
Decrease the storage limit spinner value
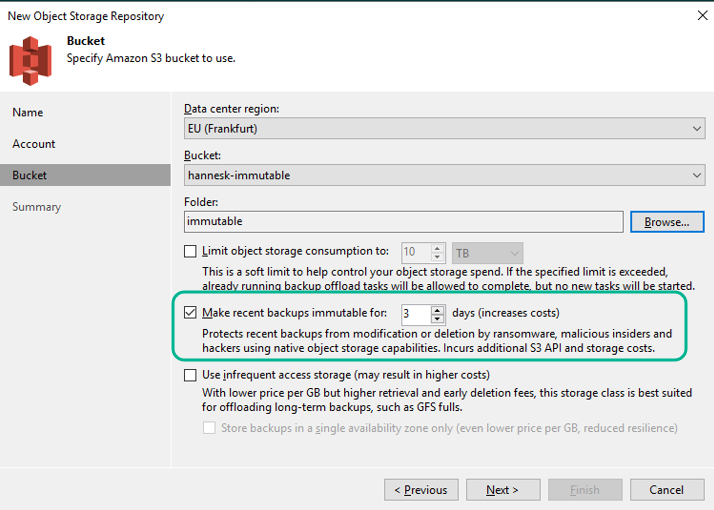point(437,257)
